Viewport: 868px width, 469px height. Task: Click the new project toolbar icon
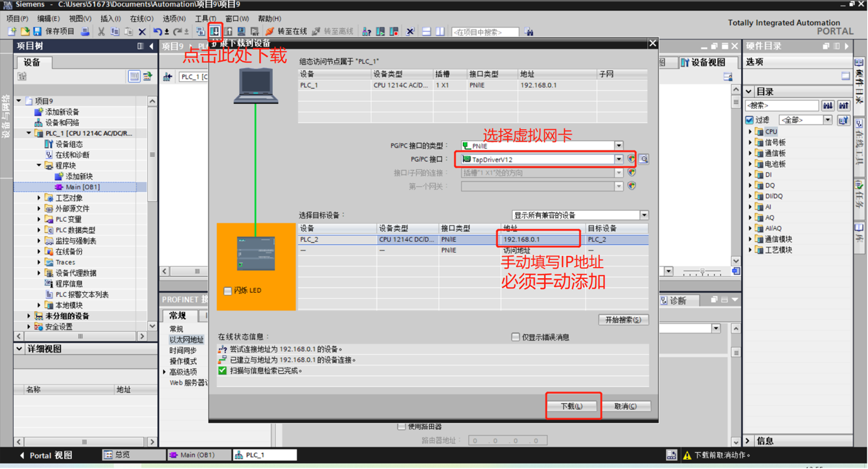tap(12, 31)
